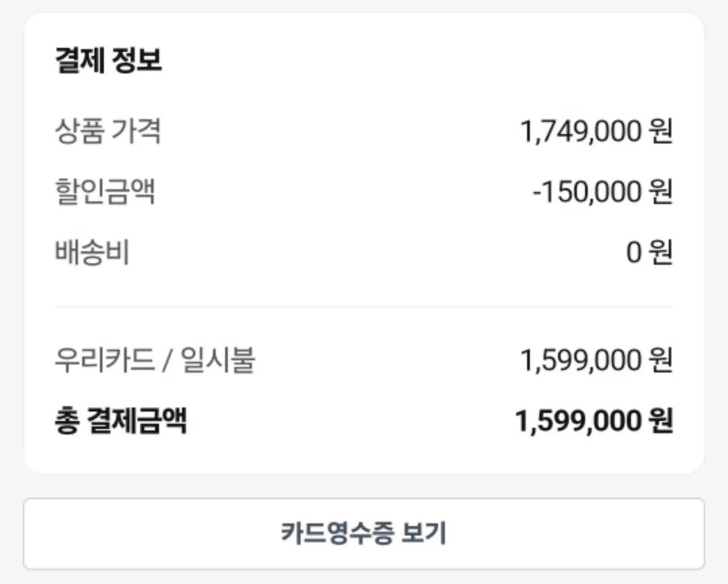Select the bold 1,599,000 원 total amount
Image resolution: width=728 pixels, height=584 pixels.
point(595,421)
